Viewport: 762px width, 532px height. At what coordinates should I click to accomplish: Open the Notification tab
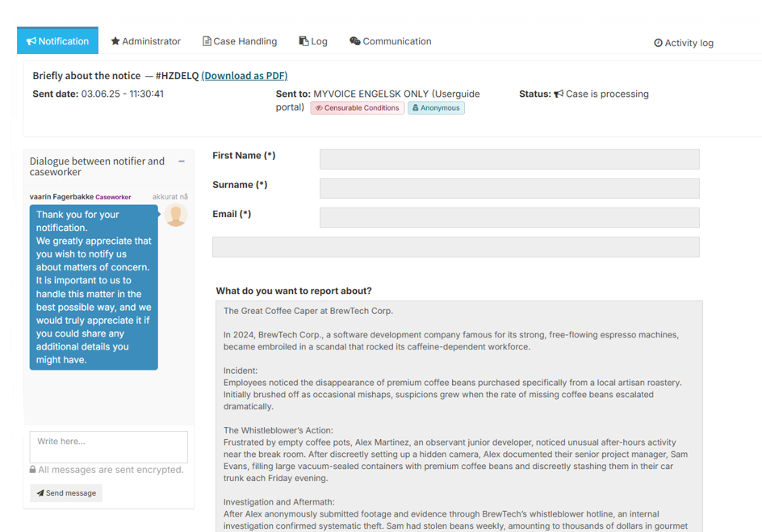point(57,41)
